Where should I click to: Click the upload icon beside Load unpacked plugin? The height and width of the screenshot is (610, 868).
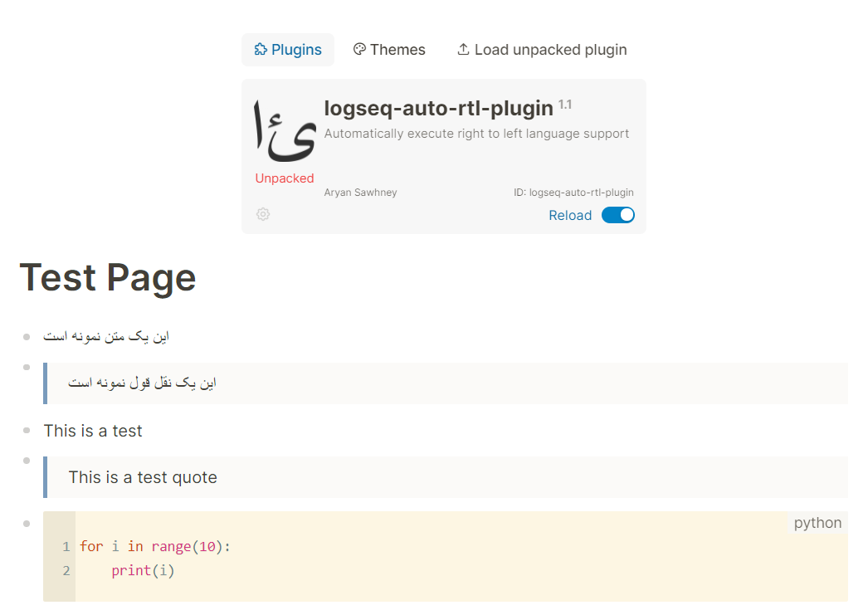coord(462,49)
